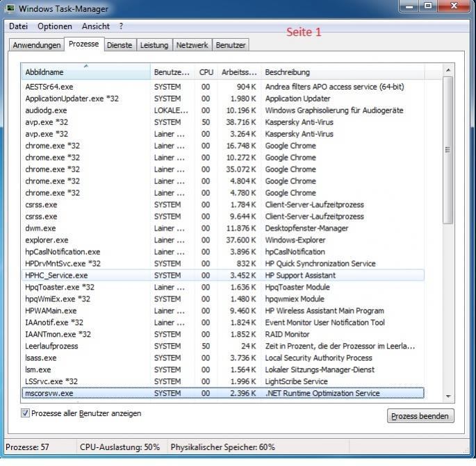
Task: Select csrss.exe with 9.644 K memory
Action: click(x=223, y=217)
